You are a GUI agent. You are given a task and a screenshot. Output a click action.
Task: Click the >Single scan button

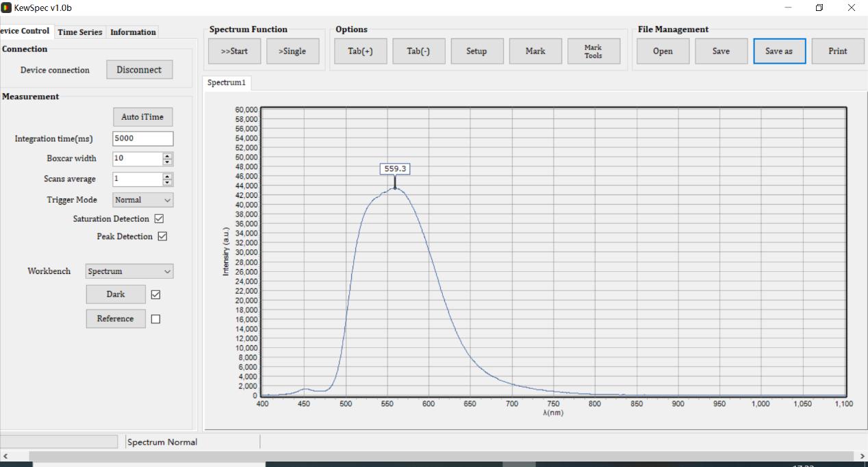(x=292, y=51)
